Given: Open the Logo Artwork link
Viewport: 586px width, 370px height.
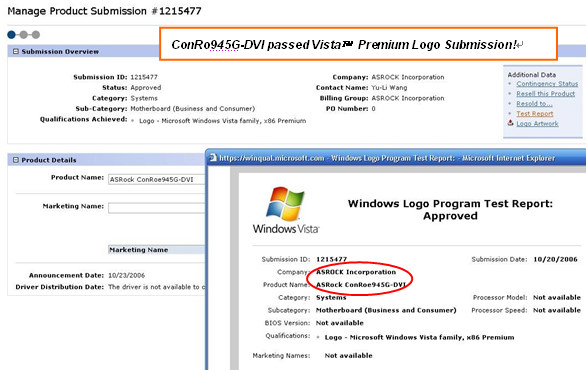Looking at the screenshot, I should pos(537,123).
